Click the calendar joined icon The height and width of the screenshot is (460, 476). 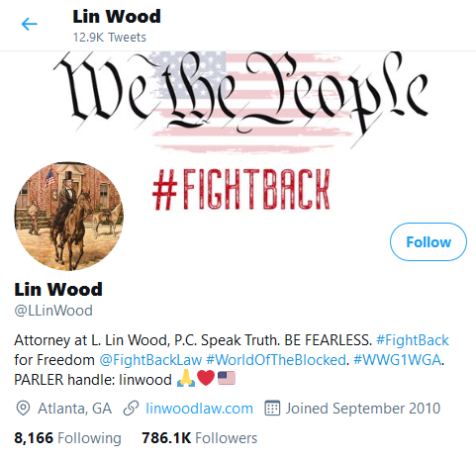coord(272,409)
